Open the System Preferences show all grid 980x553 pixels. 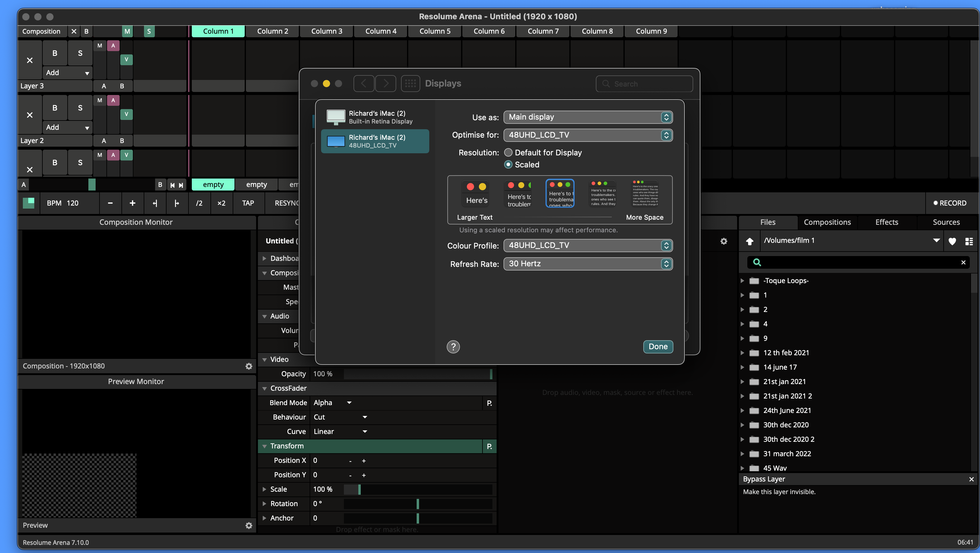pyautogui.click(x=410, y=83)
